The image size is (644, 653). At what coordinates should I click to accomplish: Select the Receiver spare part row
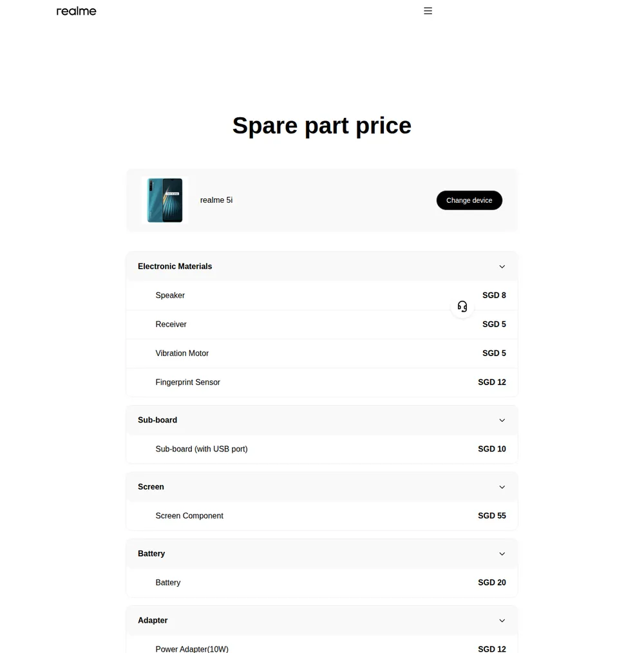321,325
